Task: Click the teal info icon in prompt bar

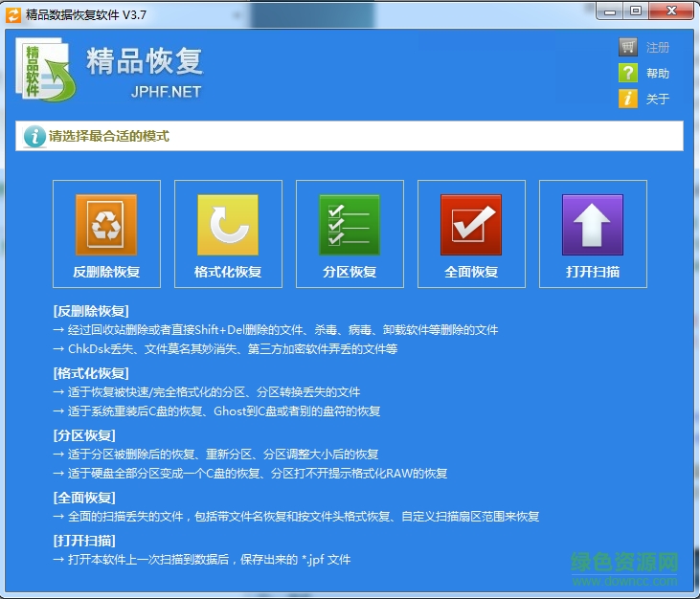Action: click(x=34, y=136)
